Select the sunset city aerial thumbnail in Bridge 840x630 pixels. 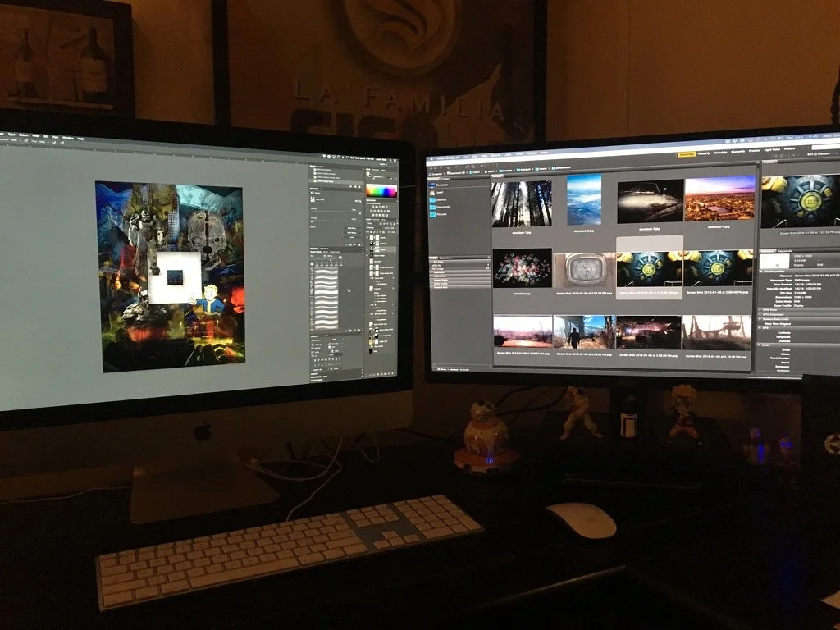point(719,199)
